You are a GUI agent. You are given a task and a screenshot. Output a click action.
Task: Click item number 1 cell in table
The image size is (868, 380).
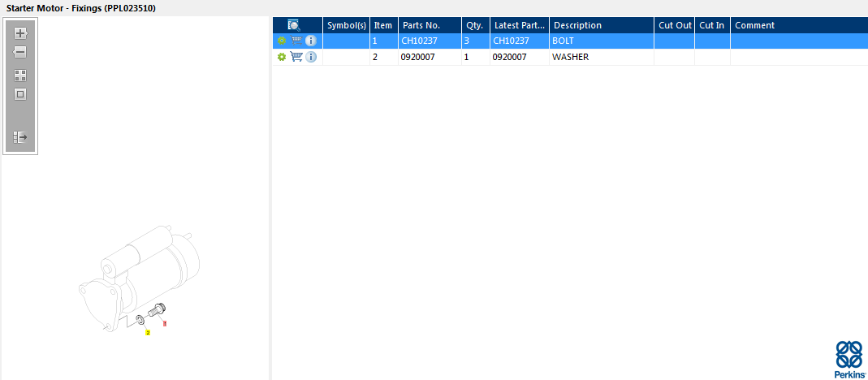point(383,41)
